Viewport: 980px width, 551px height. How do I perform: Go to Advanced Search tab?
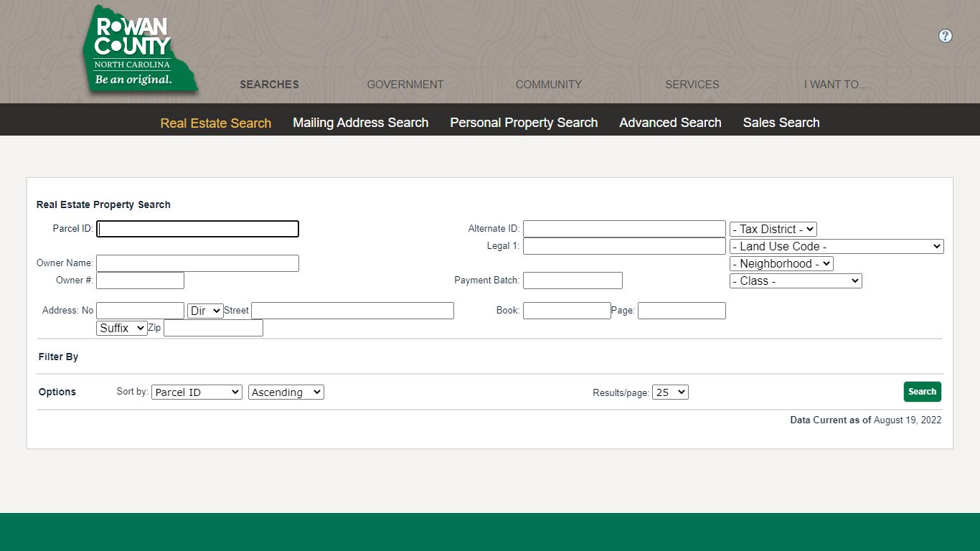pyautogui.click(x=670, y=123)
